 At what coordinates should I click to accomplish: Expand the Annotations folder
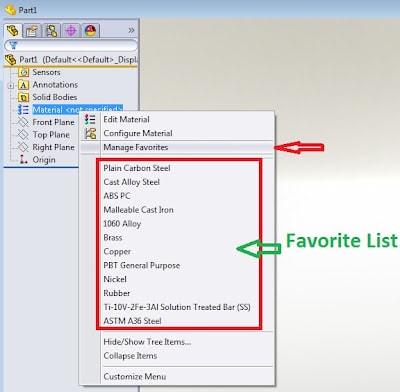(11, 85)
